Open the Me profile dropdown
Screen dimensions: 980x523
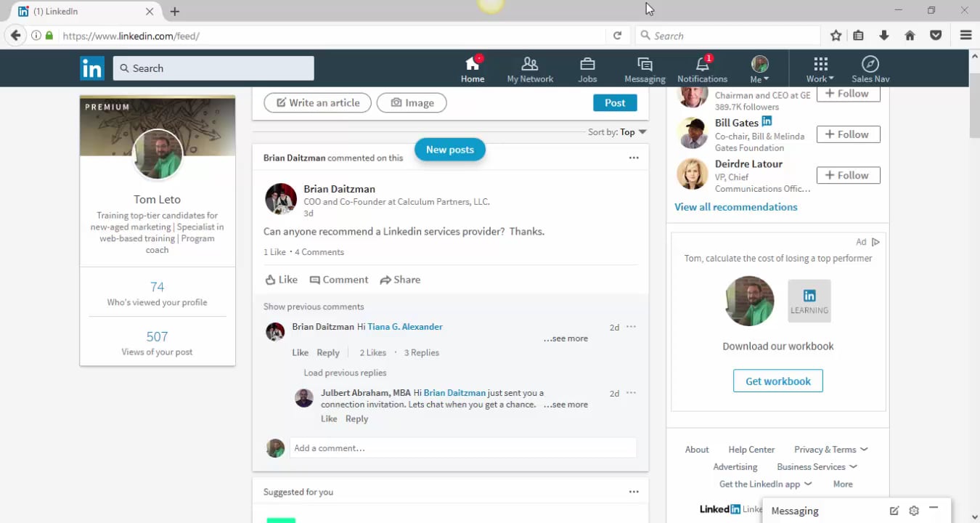[759, 69]
